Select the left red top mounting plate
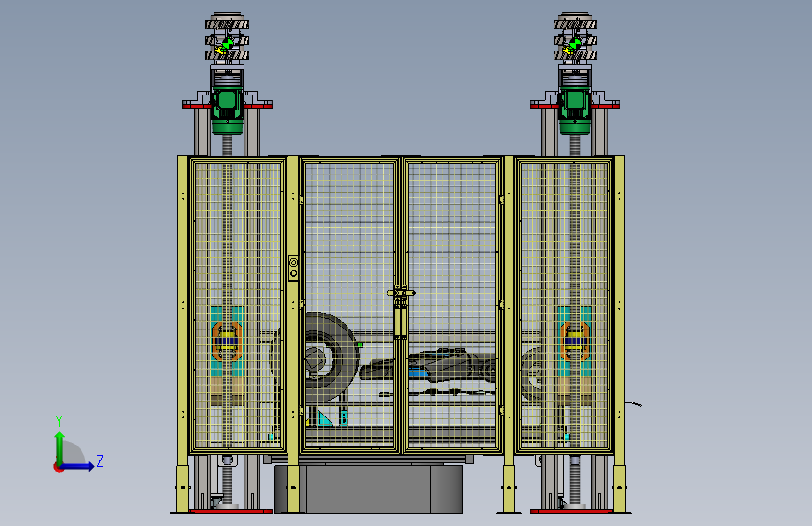This screenshot has width=812, height=526. tap(227, 105)
